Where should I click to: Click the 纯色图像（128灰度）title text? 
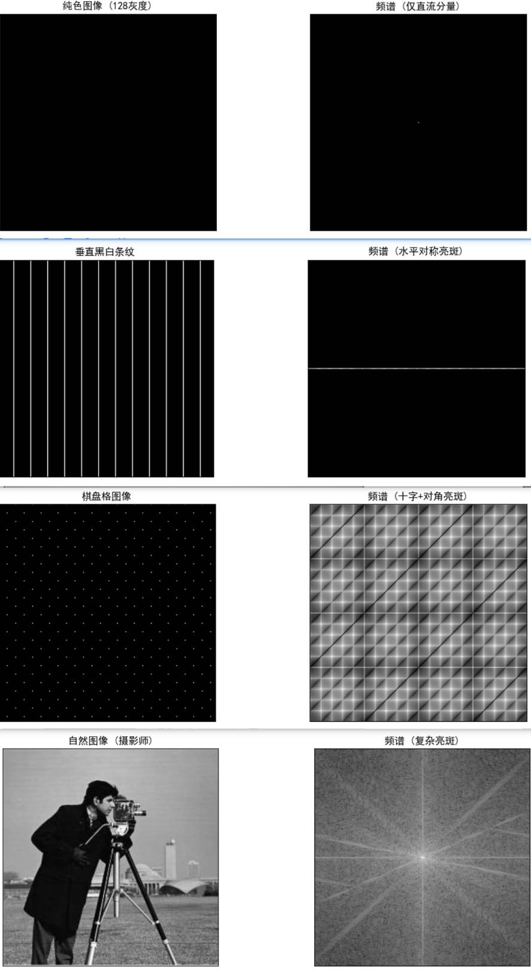(x=107, y=6)
